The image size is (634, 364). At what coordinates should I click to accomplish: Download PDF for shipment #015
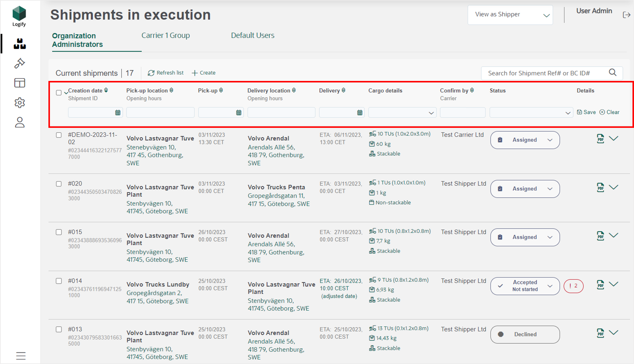601,236
